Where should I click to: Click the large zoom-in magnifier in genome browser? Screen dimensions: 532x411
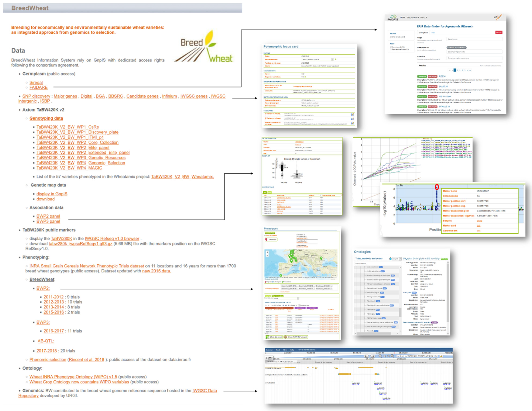392,356
